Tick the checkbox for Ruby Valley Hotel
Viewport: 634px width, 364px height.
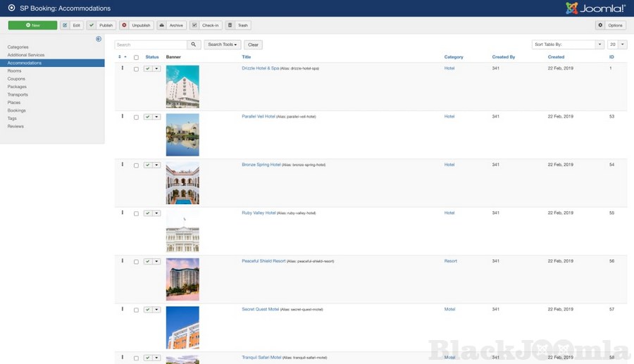(136, 213)
